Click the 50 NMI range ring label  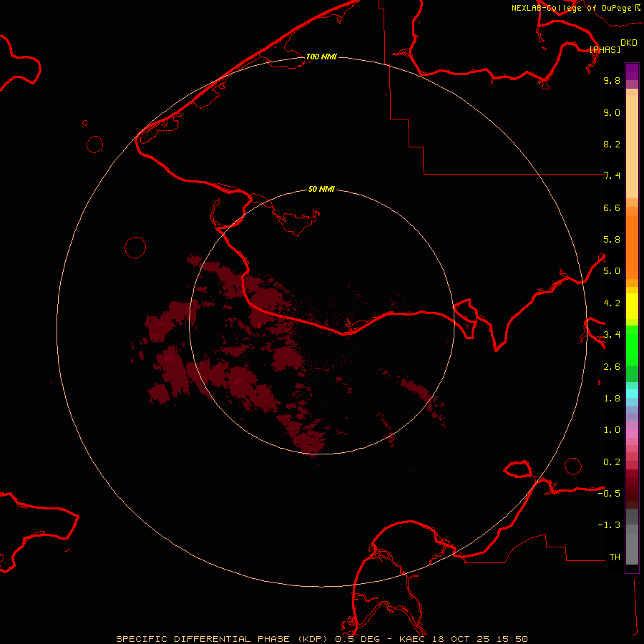click(x=321, y=189)
